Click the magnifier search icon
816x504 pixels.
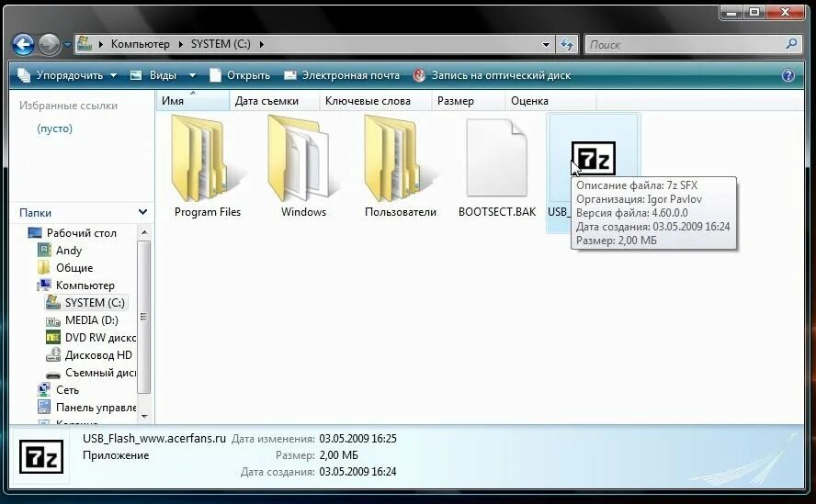tap(791, 44)
